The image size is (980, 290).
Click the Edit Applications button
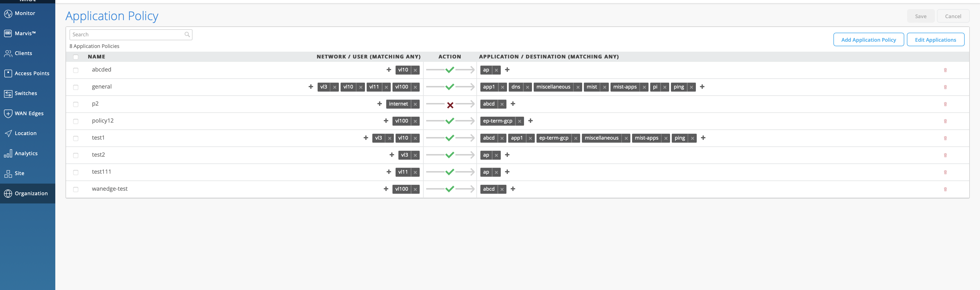click(935, 39)
